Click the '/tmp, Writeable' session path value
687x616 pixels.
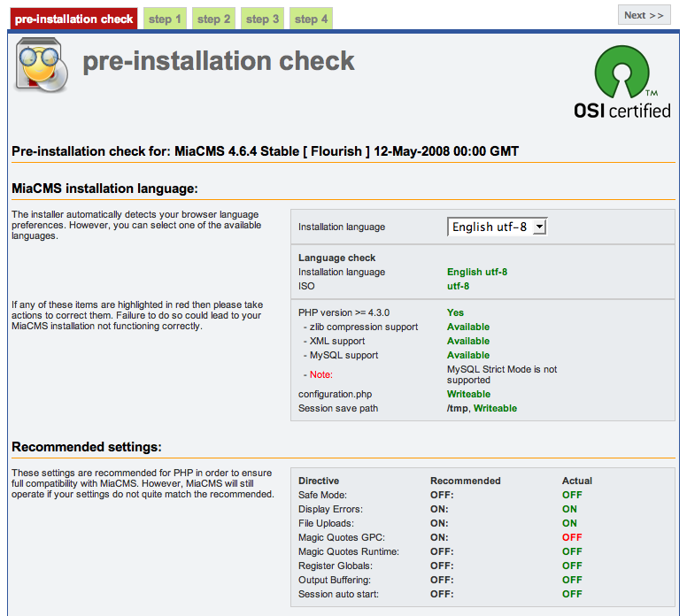482,408
